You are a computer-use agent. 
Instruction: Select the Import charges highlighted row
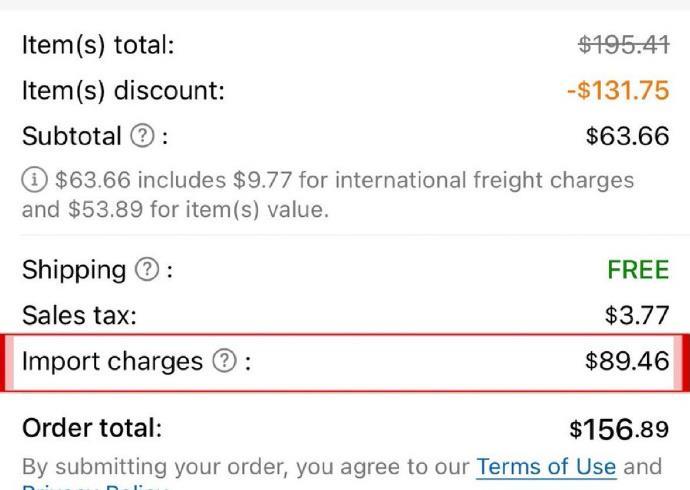(x=345, y=362)
